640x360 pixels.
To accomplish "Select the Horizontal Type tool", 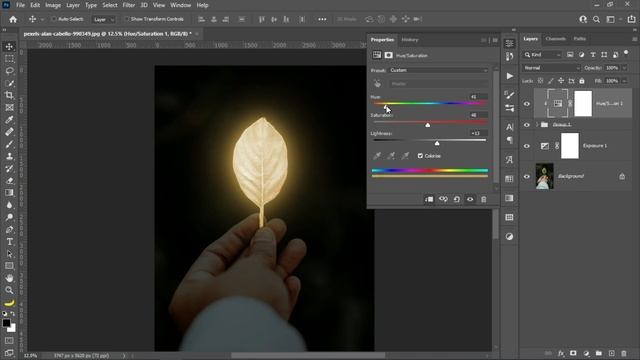I will 9,242.
